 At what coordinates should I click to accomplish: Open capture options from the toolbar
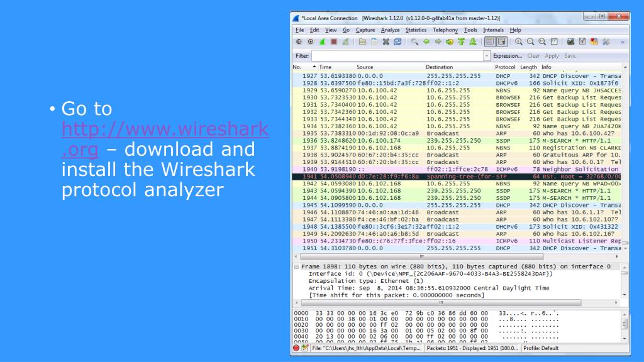tap(311, 42)
